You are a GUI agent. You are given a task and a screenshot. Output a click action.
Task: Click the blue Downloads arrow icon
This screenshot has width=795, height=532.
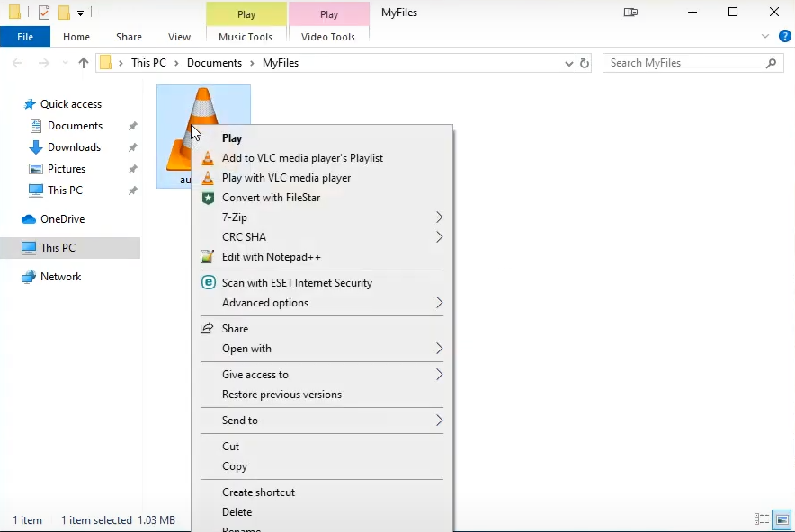(35, 147)
